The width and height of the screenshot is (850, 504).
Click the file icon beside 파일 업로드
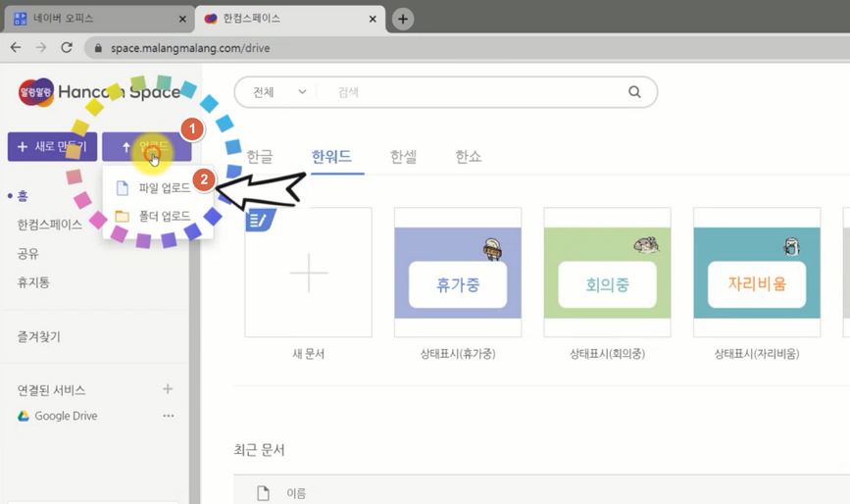tap(123, 188)
